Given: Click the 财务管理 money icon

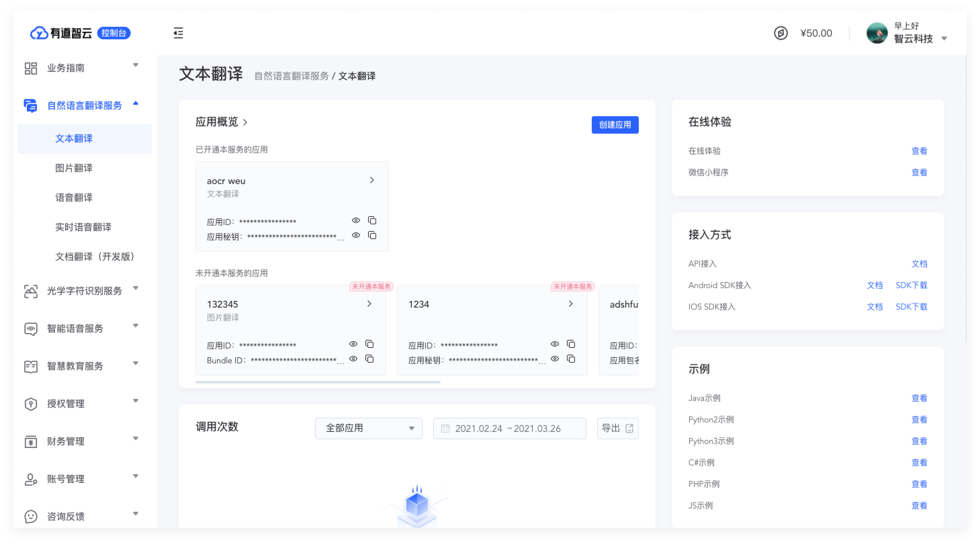Looking at the screenshot, I should 31,441.
